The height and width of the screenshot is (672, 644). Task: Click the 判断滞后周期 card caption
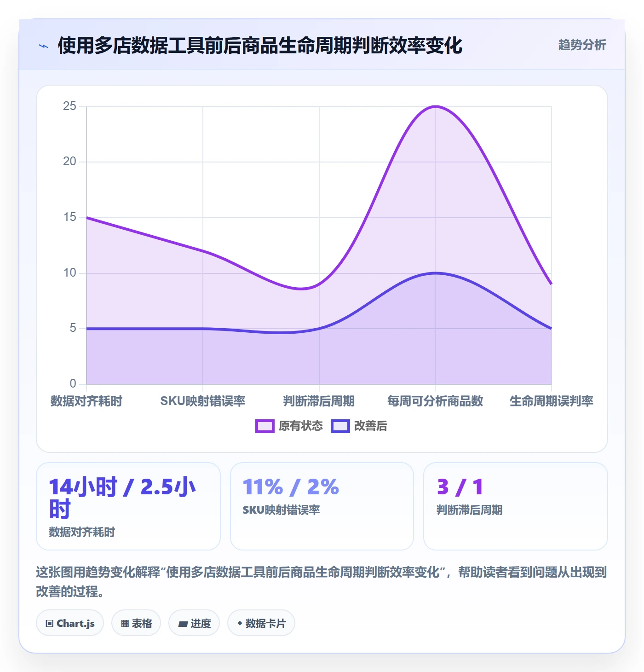pyautogui.click(x=469, y=510)
